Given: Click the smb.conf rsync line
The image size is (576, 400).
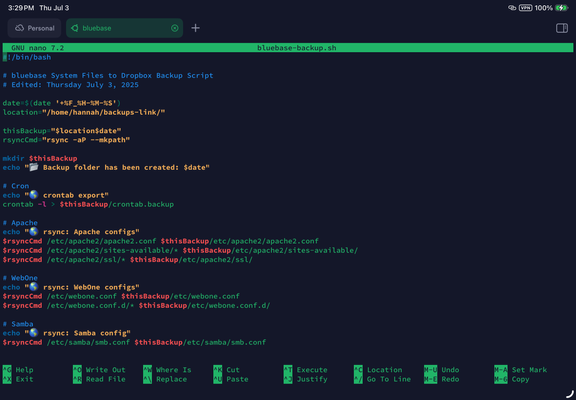Looking at the screenshot, I should (134, 342).
